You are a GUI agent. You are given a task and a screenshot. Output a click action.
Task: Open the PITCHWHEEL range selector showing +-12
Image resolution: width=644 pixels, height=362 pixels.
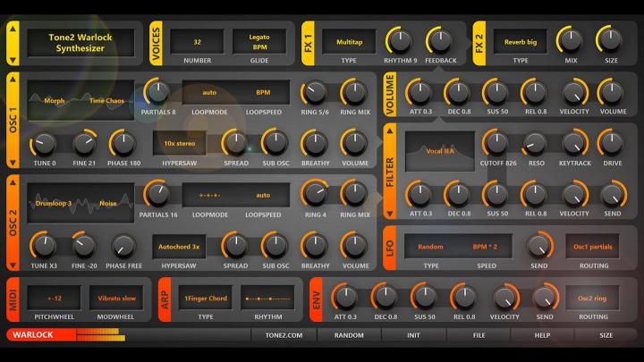pos(54,299)
